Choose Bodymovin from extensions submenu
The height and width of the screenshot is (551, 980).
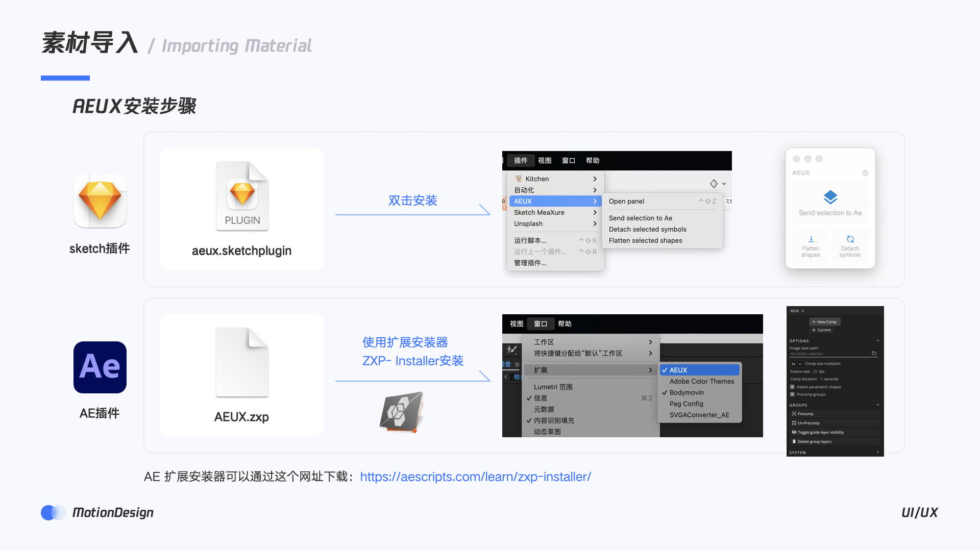tap(687, 392)
